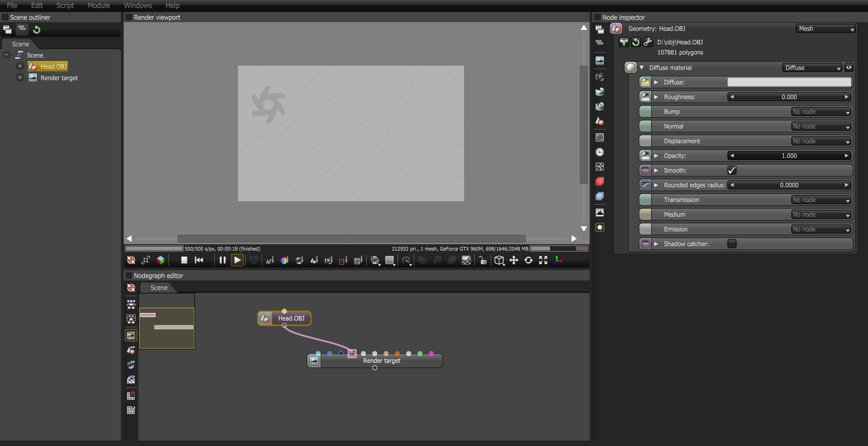Pause the render
868x446 pixels.
click(x=222, y=260)
